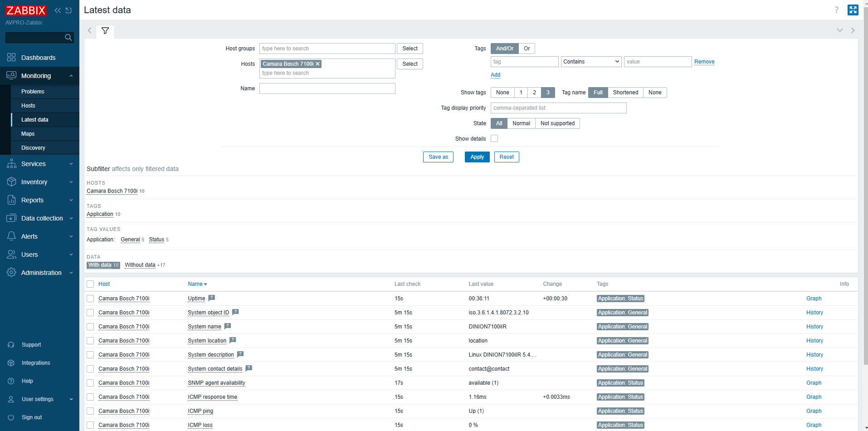Viewport: 868px width, 431px height.
Task: Expand the User settings menu
Action: point(71,399)
